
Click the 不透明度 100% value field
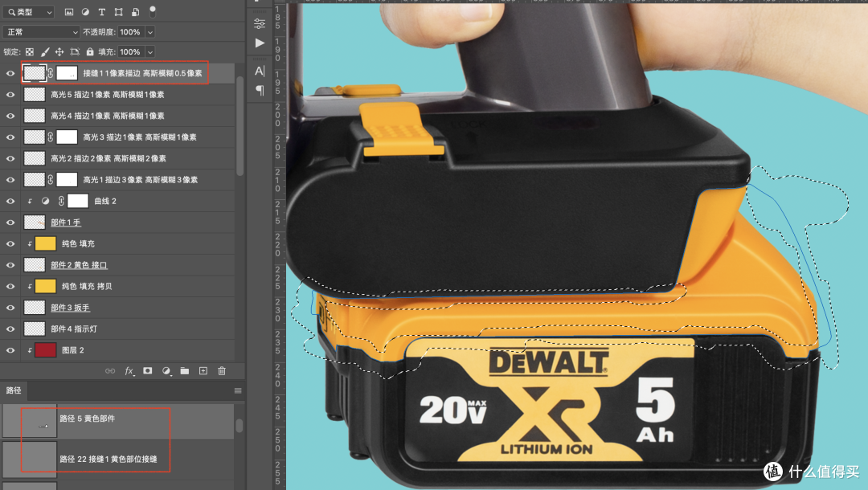coord(130,32)
